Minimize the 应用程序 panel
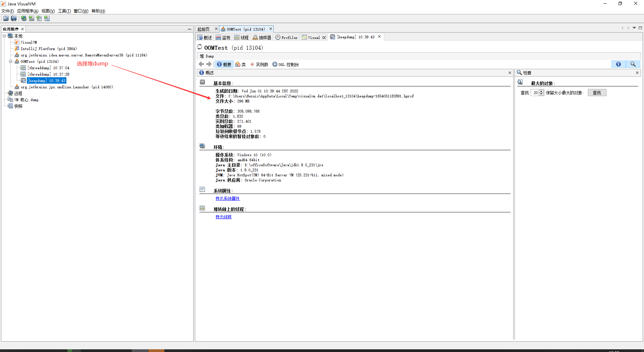This screenshot has height=352, width=644. (x=190, y=29)
